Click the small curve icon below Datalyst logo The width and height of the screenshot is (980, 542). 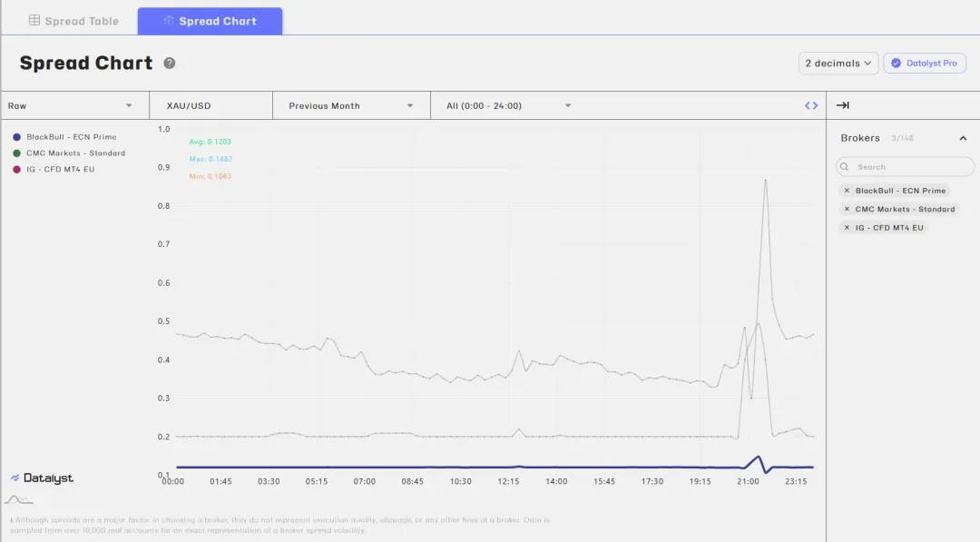click(19, 499)
